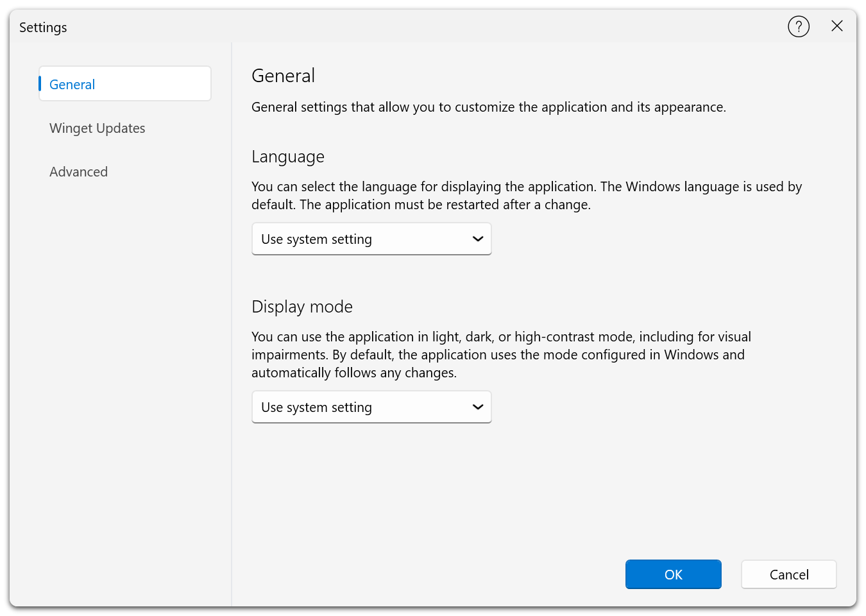Click the 'General' page heading
The width and height of the screenshot is (866, 616).
(x=283, y=76)
